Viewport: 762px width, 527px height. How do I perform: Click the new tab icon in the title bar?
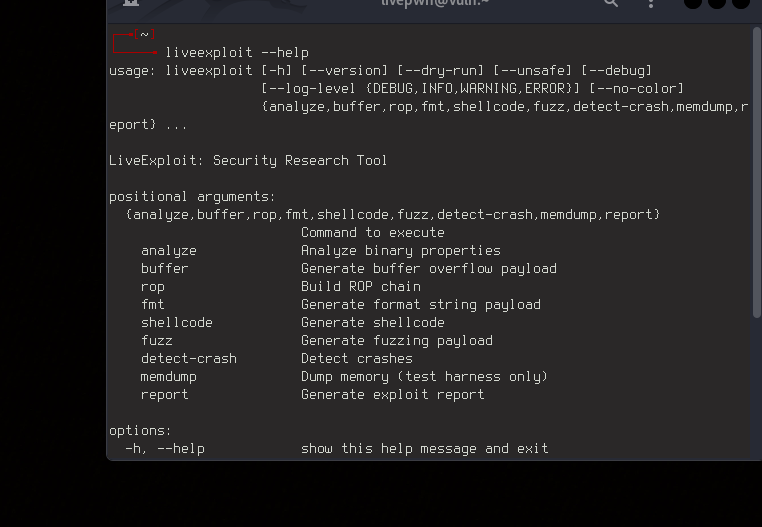[x=130, y=3]
